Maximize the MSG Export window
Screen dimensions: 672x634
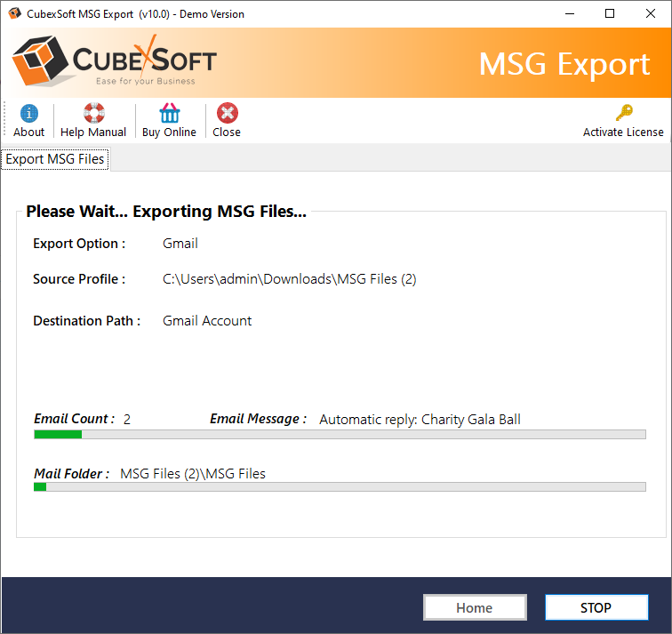coord(610,13)
